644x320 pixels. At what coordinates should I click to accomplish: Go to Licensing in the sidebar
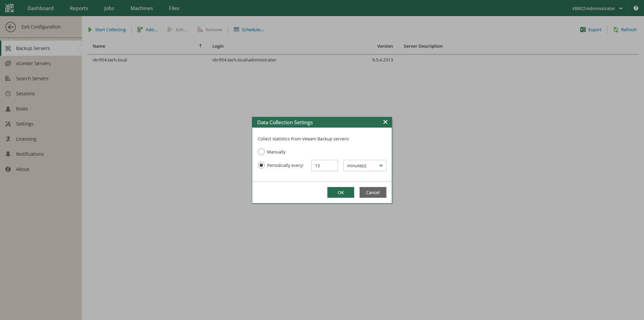click(41, 139)
